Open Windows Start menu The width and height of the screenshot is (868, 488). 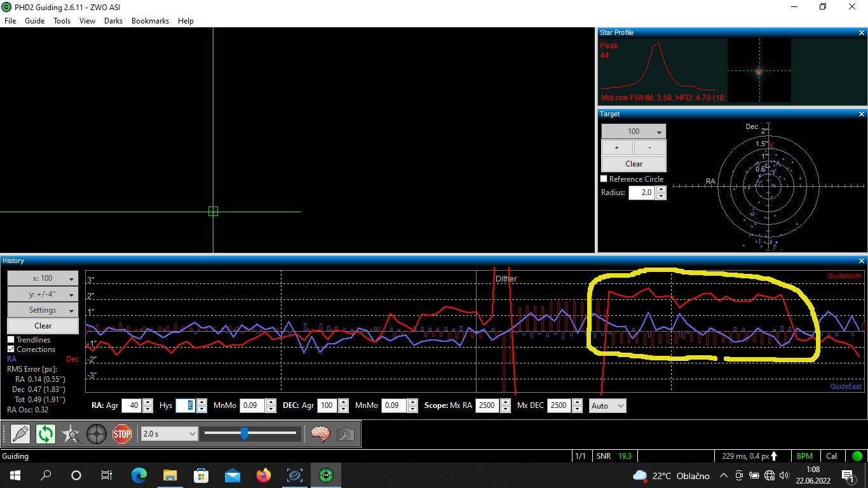tap(15, 475)
